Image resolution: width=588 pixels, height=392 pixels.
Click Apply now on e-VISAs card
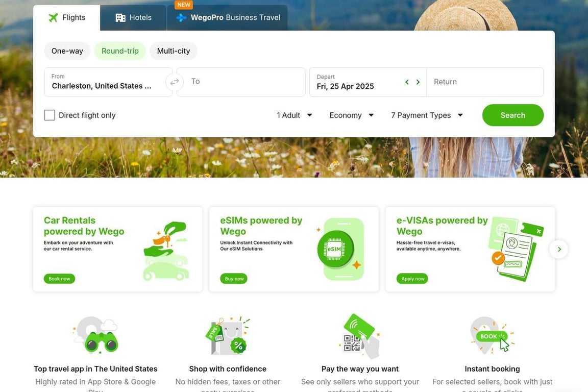pyautogui.click(x=412, y=279)
